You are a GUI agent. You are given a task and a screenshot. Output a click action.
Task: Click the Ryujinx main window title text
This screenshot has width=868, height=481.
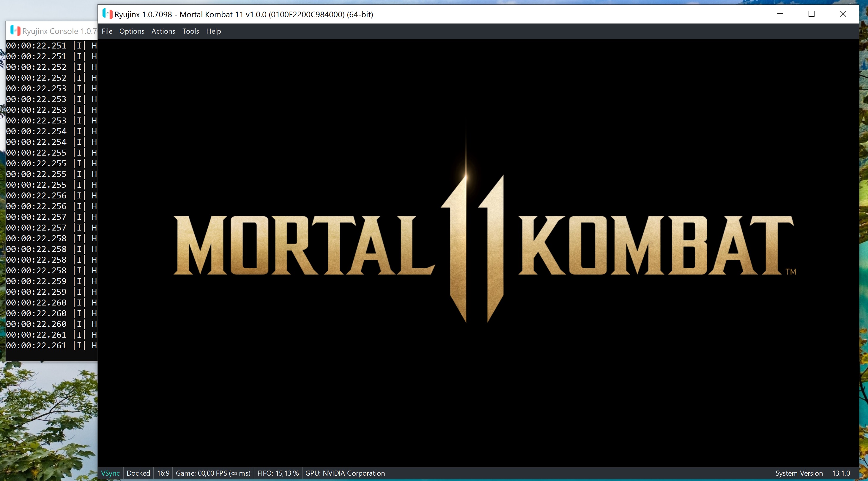pyautogui.click(x=244, y=15)
